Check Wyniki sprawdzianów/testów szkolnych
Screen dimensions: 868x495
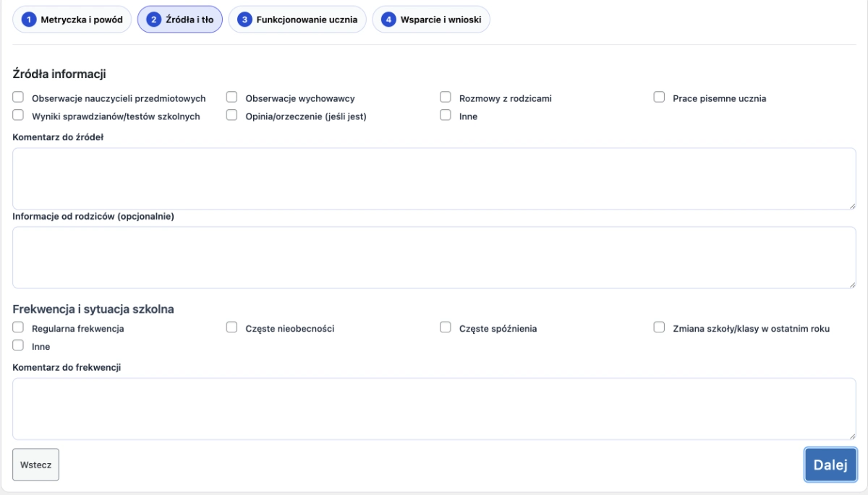coord(19,116)
